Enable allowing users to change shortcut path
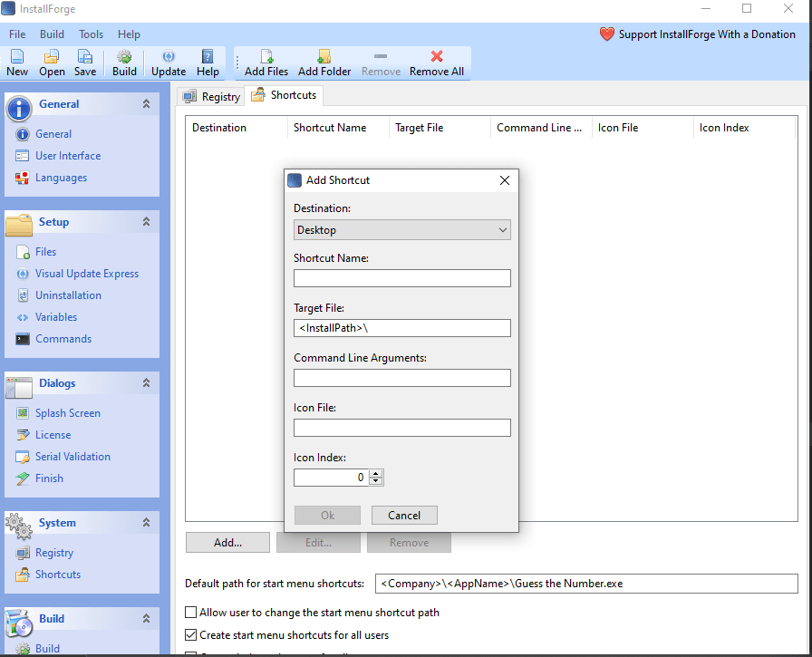 click(x=190, y=613)
